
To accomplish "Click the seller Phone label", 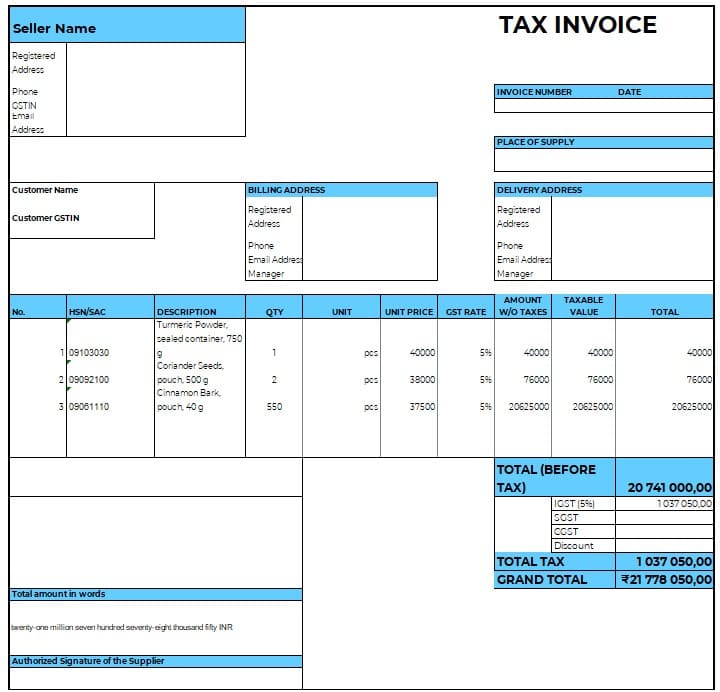I will click(x=25, y=91).
